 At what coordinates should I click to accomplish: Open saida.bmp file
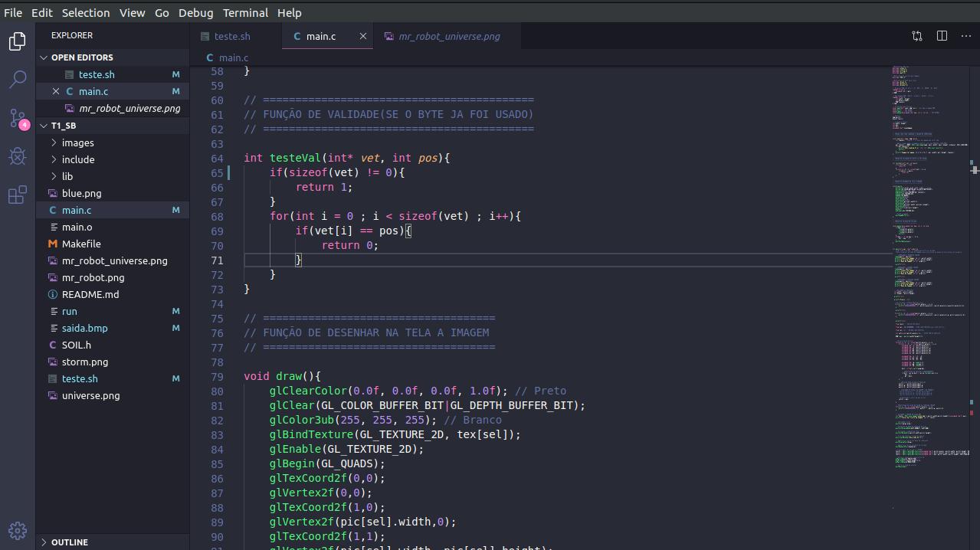113,328
